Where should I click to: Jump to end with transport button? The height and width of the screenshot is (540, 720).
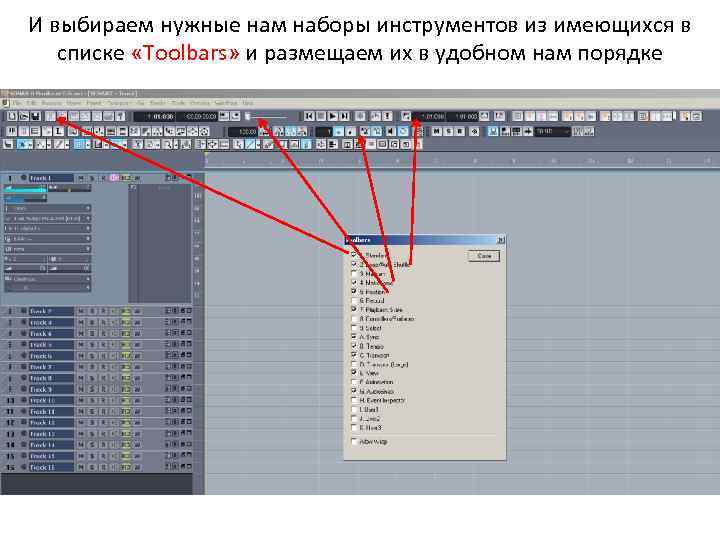(x=344, y=117)
